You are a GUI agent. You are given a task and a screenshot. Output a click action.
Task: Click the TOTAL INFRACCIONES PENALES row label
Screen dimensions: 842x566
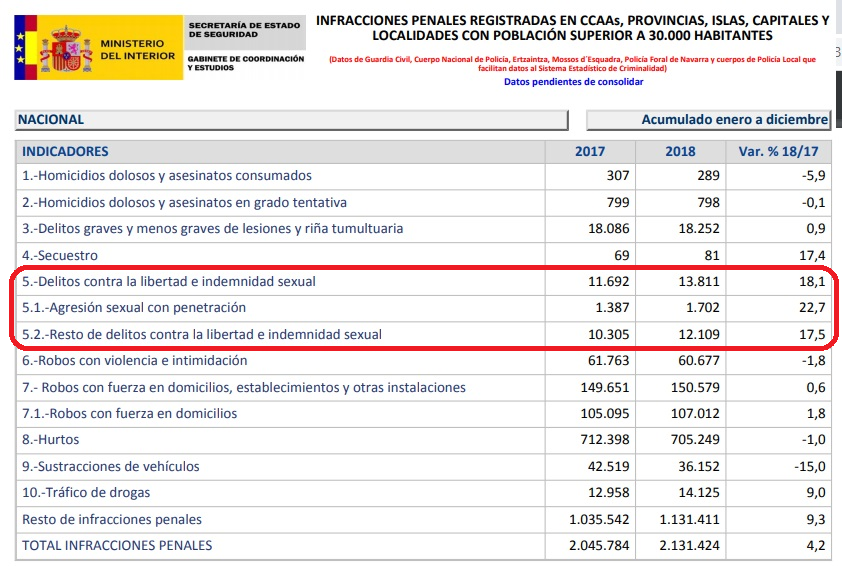117,545
